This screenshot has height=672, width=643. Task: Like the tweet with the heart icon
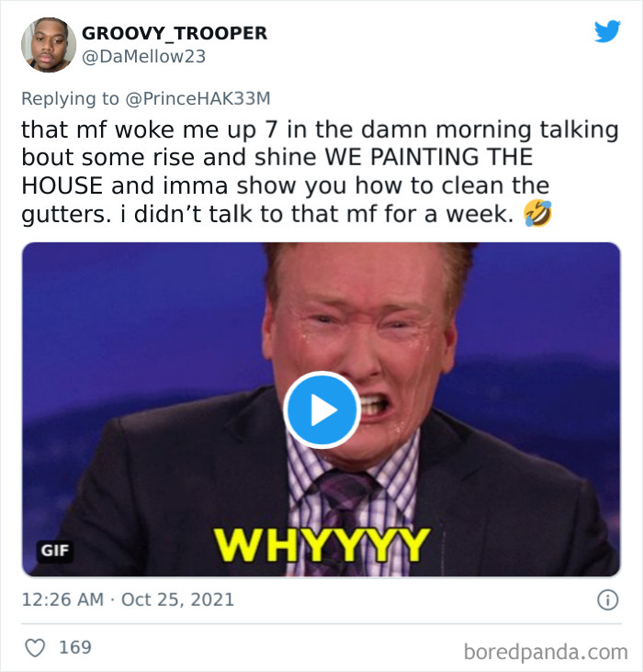(x=35, y=647)
